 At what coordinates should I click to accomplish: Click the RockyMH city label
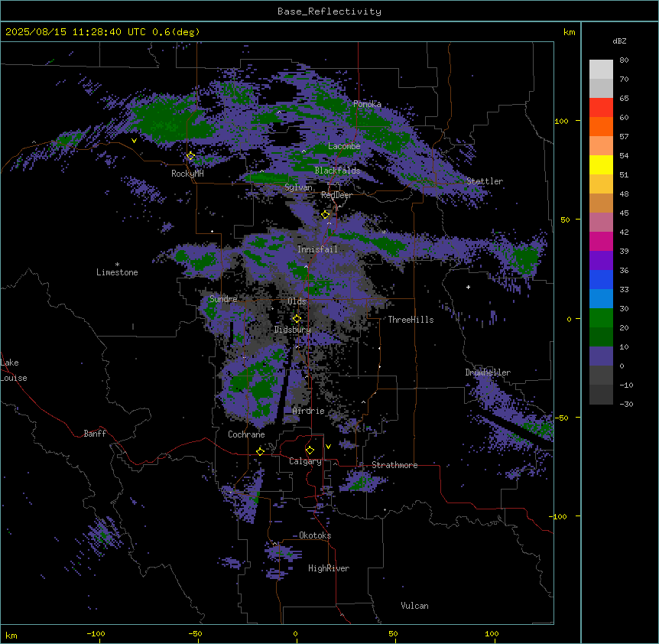pyautogui.click(x=187, y=174)
